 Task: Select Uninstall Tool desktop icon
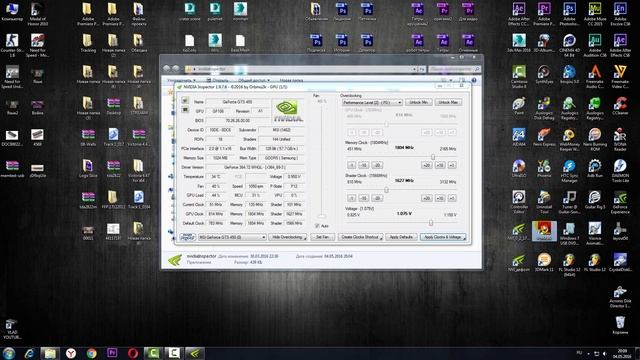pyautogui.click(x=544, y=202)
